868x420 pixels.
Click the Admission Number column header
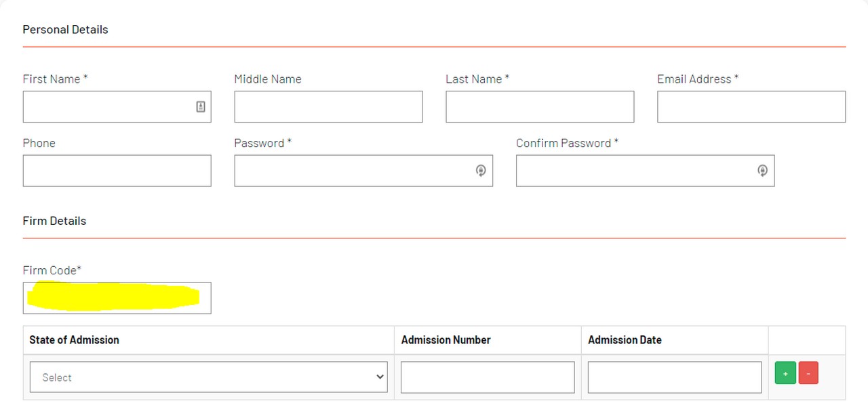click(446, 340)
